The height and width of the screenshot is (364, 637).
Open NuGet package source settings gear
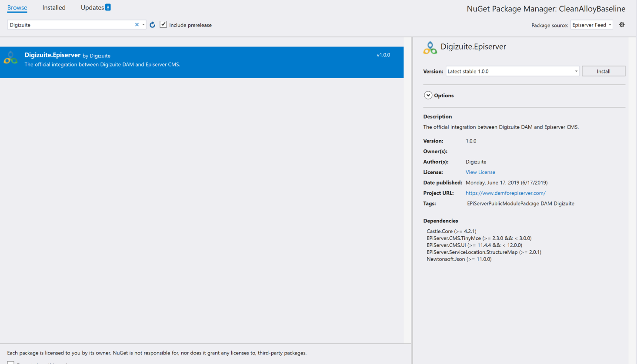[622, 25]
